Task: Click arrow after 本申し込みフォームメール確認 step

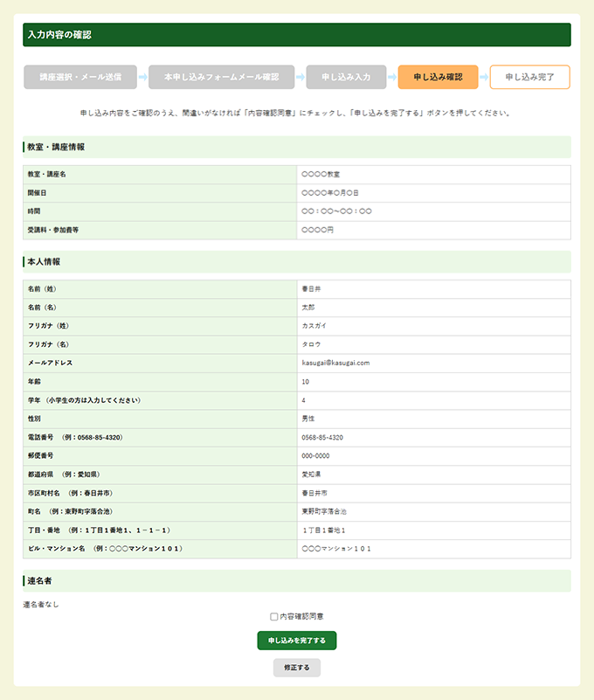Action: click(300, 77)
